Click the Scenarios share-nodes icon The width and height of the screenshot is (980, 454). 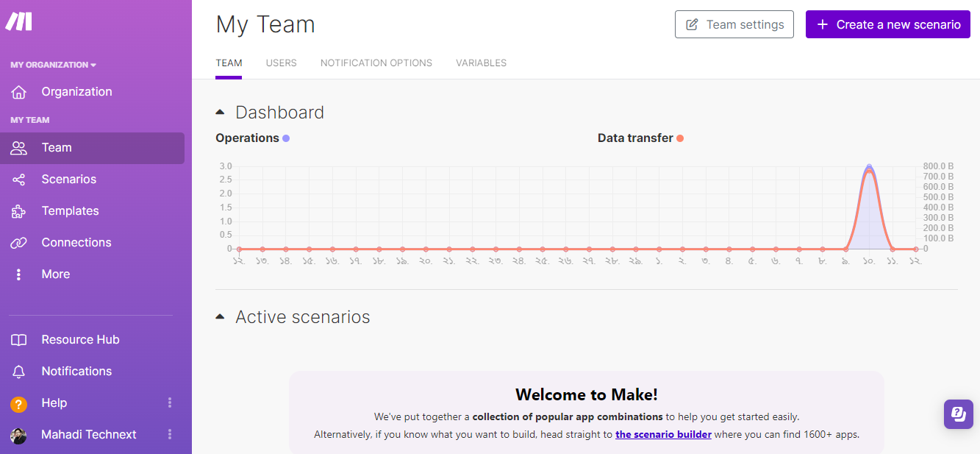pyautogui.click(x=19, y=180)
